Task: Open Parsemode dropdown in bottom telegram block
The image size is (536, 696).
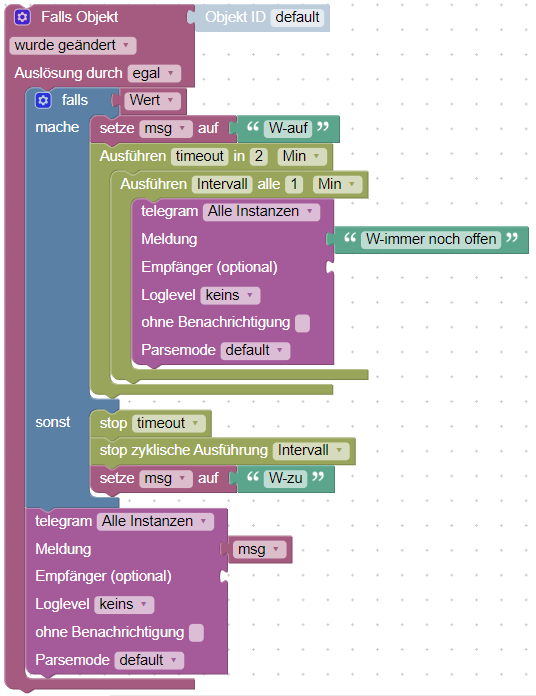Action: coord(149,660)
